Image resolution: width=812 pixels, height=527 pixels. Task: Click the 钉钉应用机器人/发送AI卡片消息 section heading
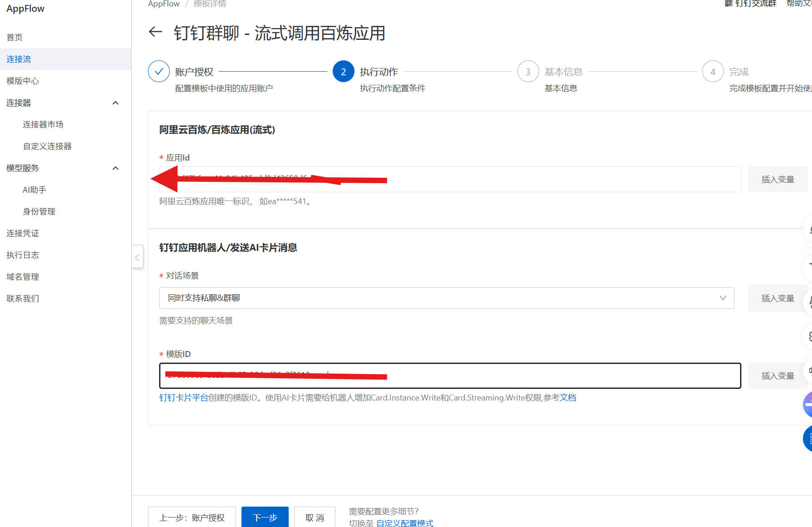[228, 248]
